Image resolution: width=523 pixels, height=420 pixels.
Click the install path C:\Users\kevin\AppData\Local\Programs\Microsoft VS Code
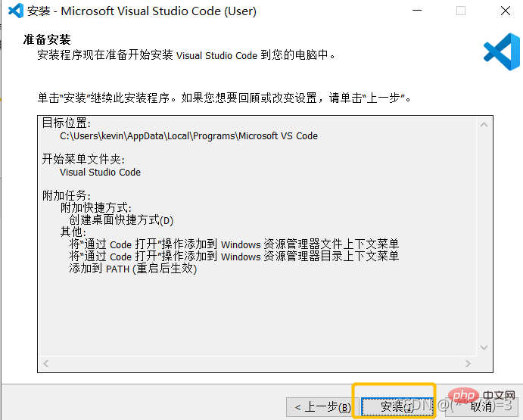coord(188,136)
